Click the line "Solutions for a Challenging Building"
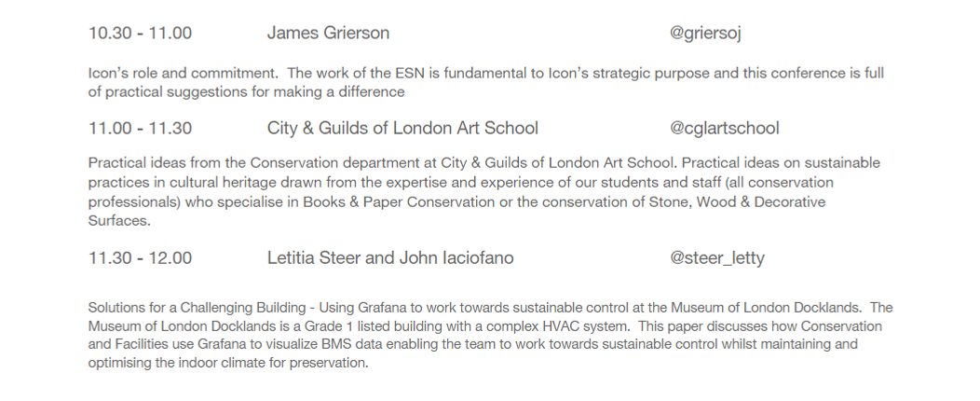Image resolution: width=980 pixels, height=401 pixels. click(490, 308)
